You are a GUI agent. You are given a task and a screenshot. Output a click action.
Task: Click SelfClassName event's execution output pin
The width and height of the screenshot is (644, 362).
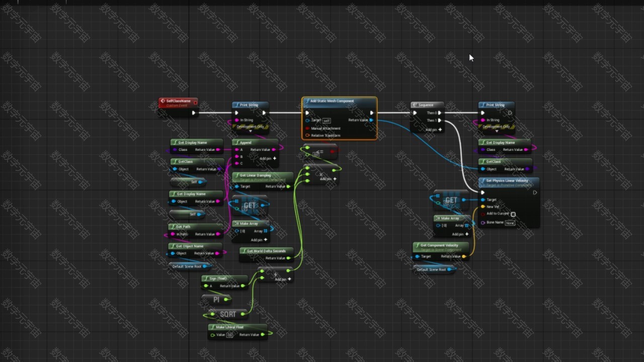193,113
